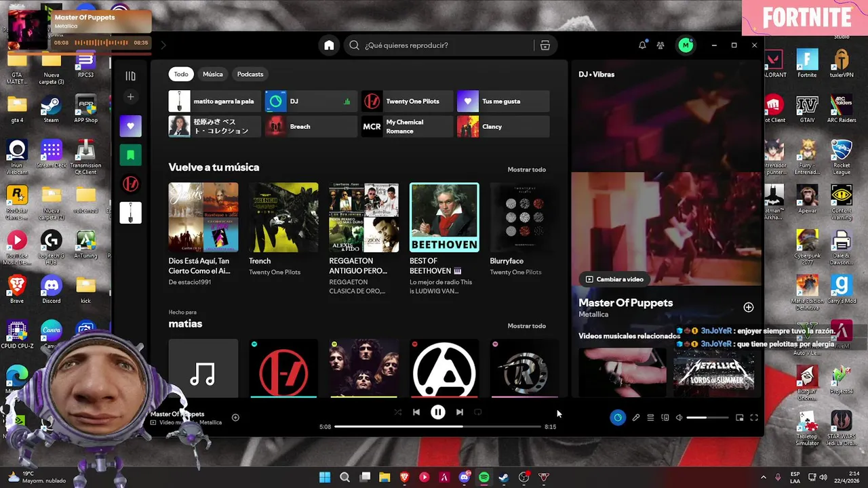Seek on the playback progress bar
Viewport: 868px width, 488px height.
click(437, 427)
